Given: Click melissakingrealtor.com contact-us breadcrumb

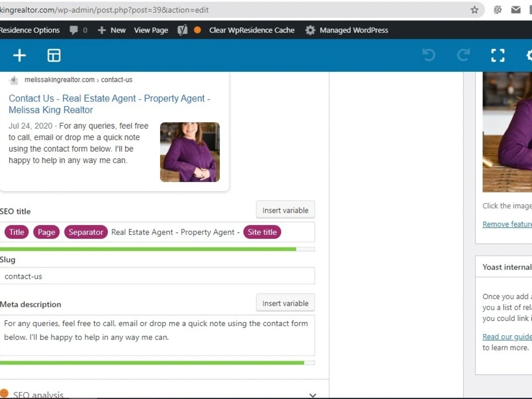Looking at the screenshot, I should click(78, 80).
